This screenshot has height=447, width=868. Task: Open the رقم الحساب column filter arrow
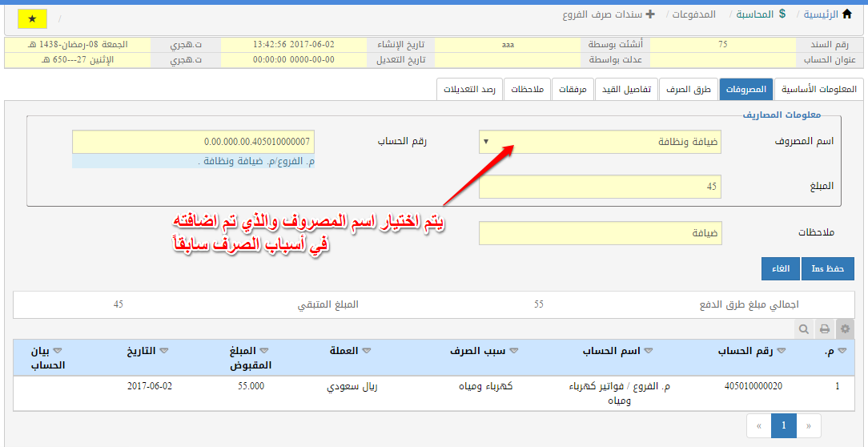[x=782, y=351]
